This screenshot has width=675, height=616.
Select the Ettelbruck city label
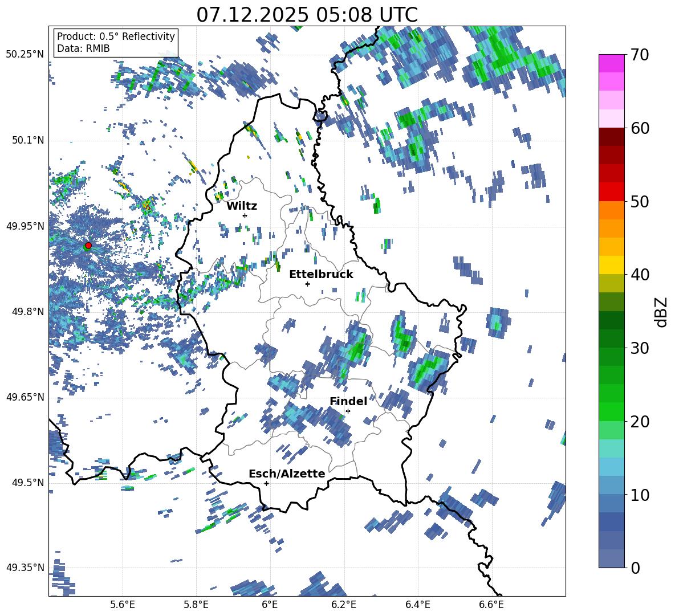[321, 275]
